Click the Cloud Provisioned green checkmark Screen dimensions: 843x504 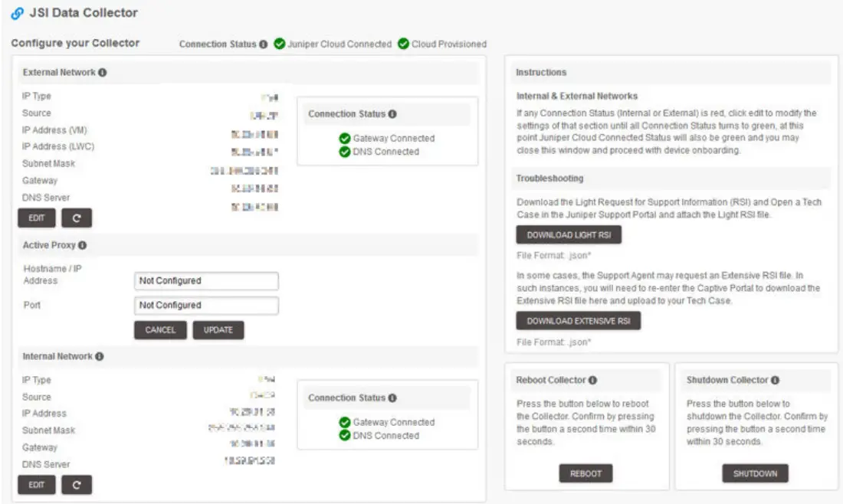point(405,45)
